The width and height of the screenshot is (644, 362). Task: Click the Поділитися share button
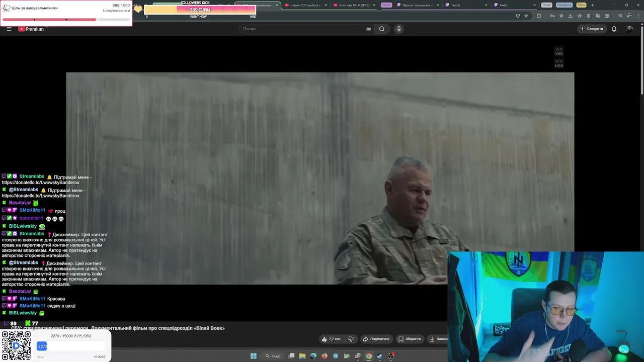coord(376,339)
